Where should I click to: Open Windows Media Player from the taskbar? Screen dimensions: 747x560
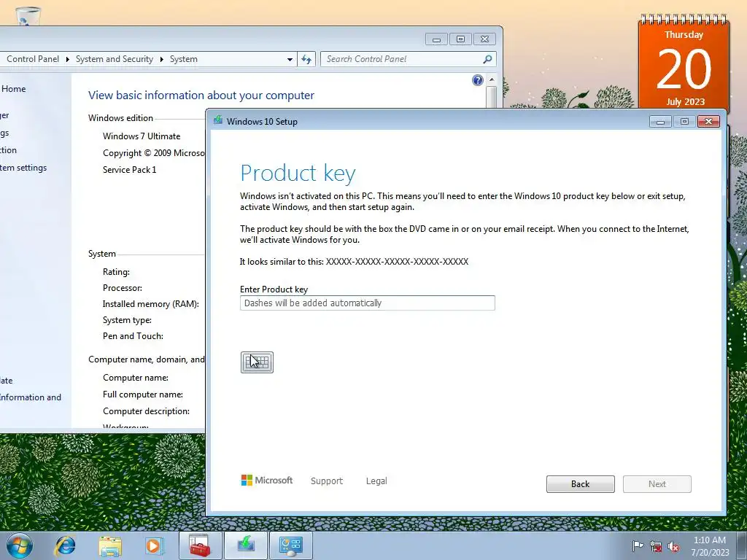(x=155, y=545)
